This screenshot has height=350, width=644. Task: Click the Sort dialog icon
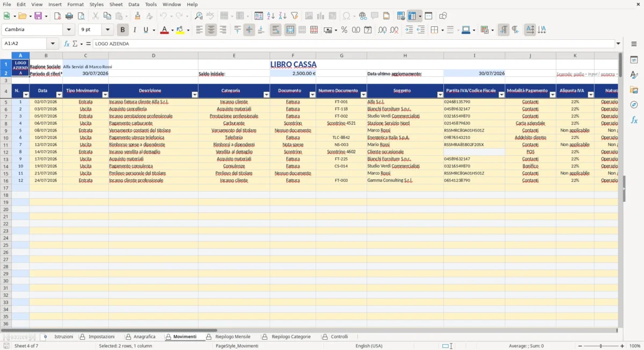(x=259, y=16)
